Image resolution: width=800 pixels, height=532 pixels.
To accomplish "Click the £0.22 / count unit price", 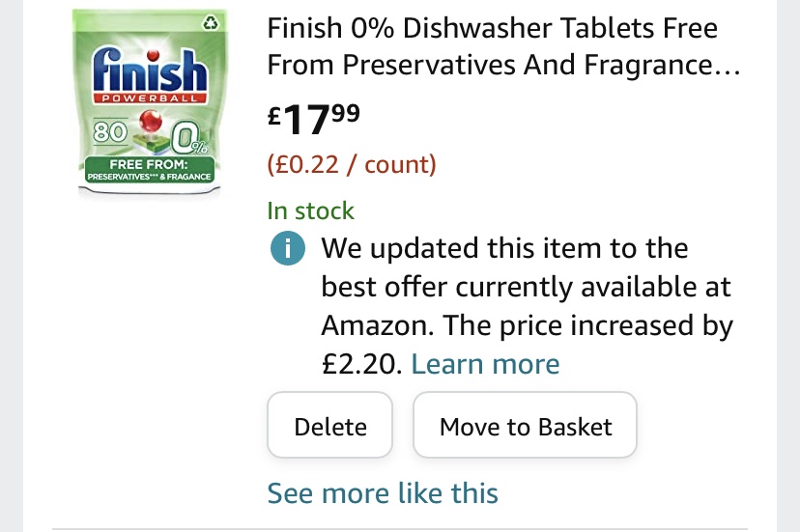I will click(352, 164).
